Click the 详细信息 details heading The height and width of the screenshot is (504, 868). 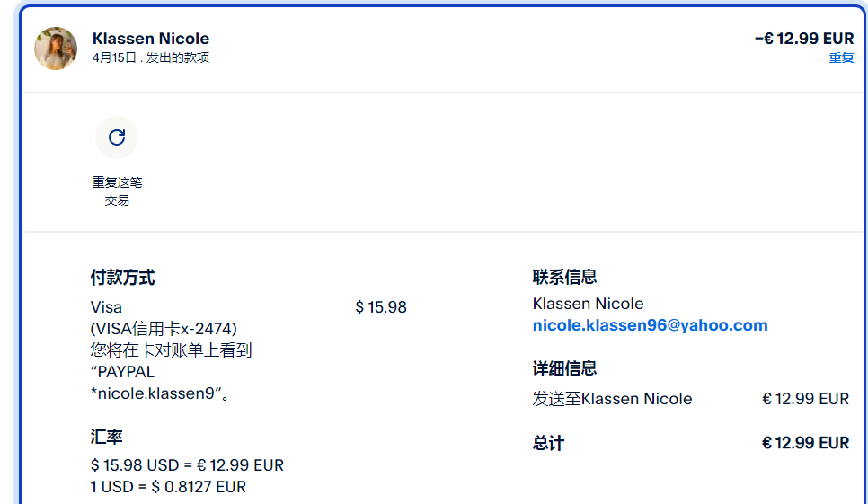(564, 368)
